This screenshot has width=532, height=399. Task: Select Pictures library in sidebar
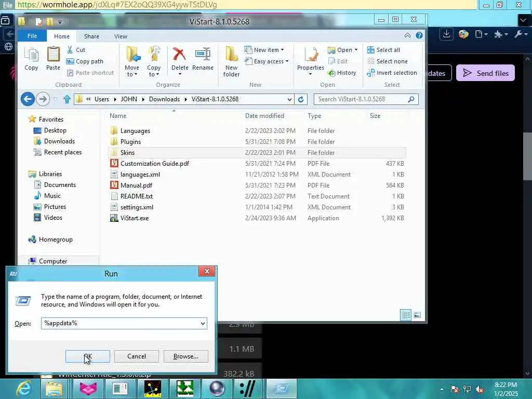(x=49, y=207)
